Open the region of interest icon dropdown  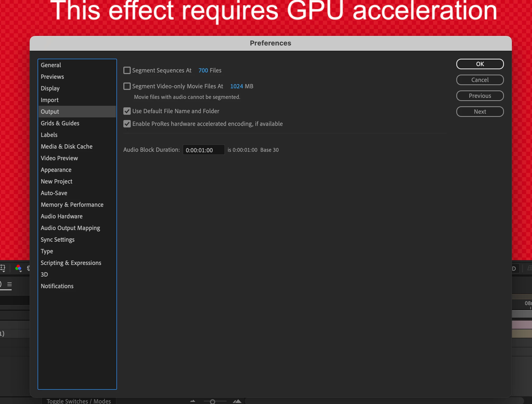3,268
